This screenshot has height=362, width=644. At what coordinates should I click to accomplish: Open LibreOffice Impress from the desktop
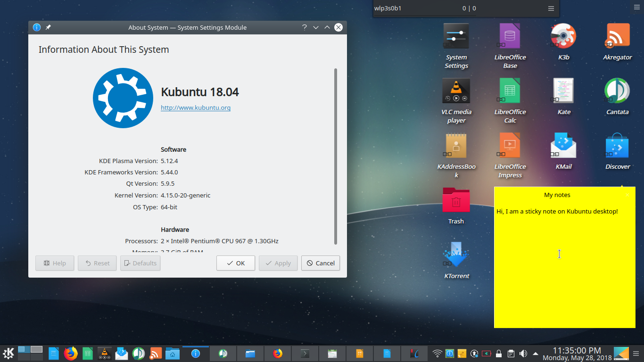pyautogui.click(x=510, y=145)
